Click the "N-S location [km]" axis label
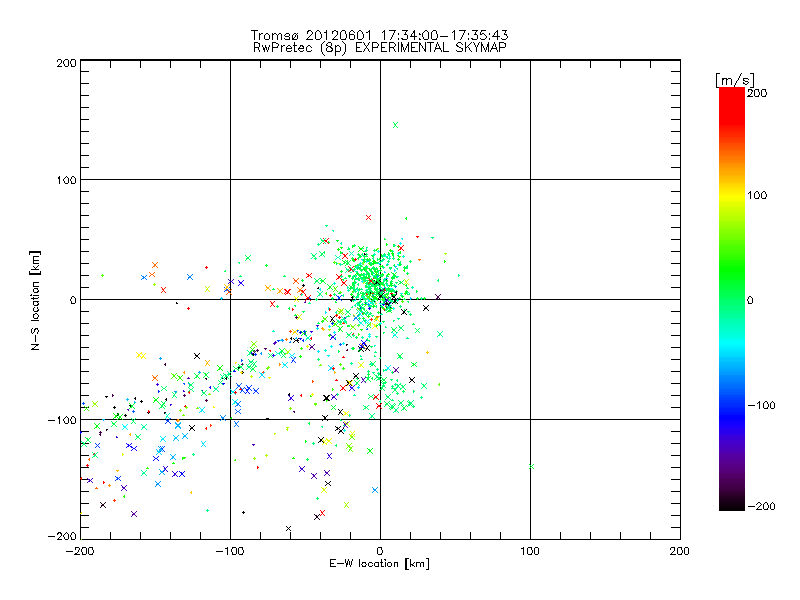The image size is (800, 600). click(x=35, y=300)
